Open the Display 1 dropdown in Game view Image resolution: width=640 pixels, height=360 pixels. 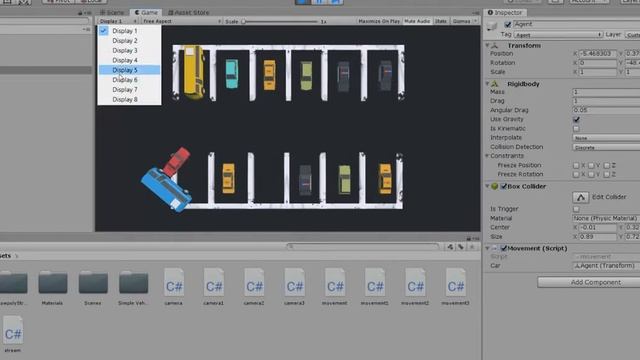point(118,21)
